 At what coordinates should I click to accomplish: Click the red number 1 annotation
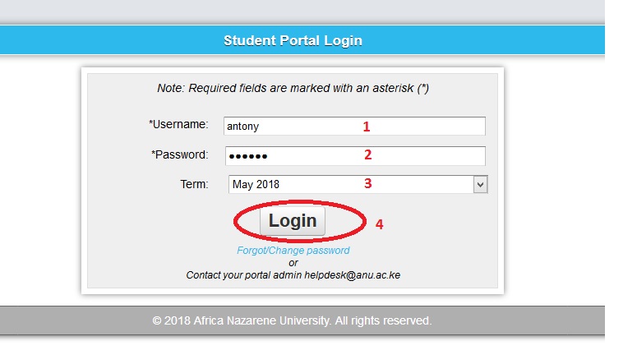pos(367,127)
